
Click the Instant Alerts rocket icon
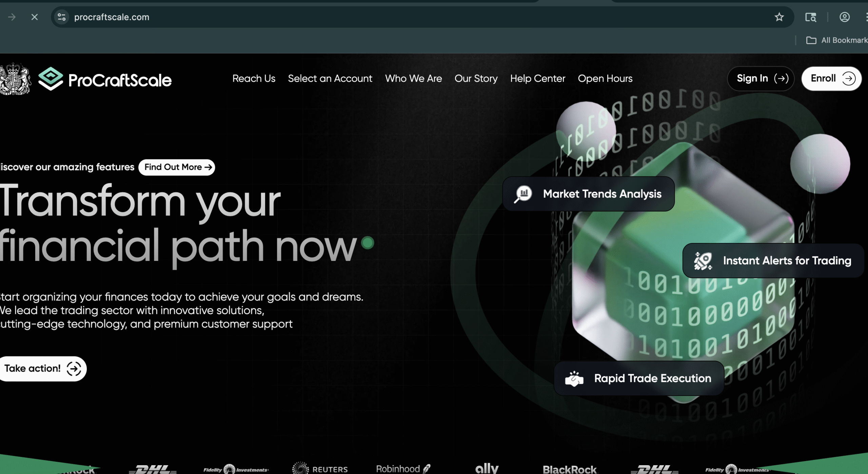point(703,261)
